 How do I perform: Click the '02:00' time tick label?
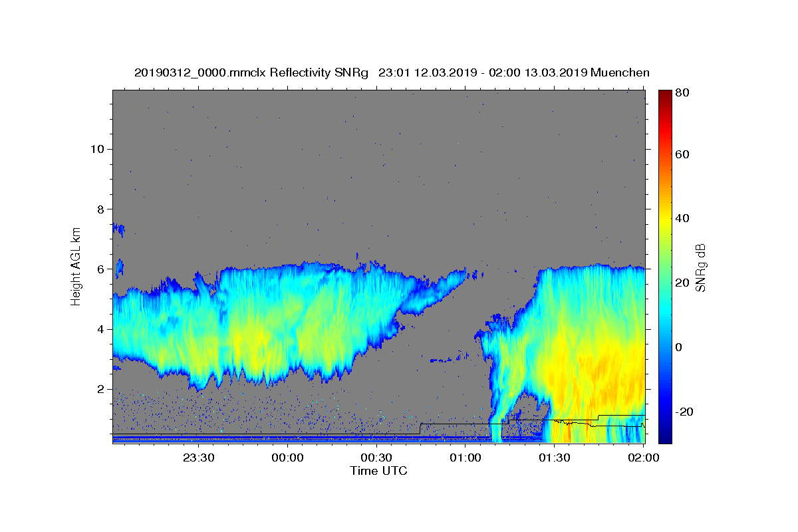point(644,458)
